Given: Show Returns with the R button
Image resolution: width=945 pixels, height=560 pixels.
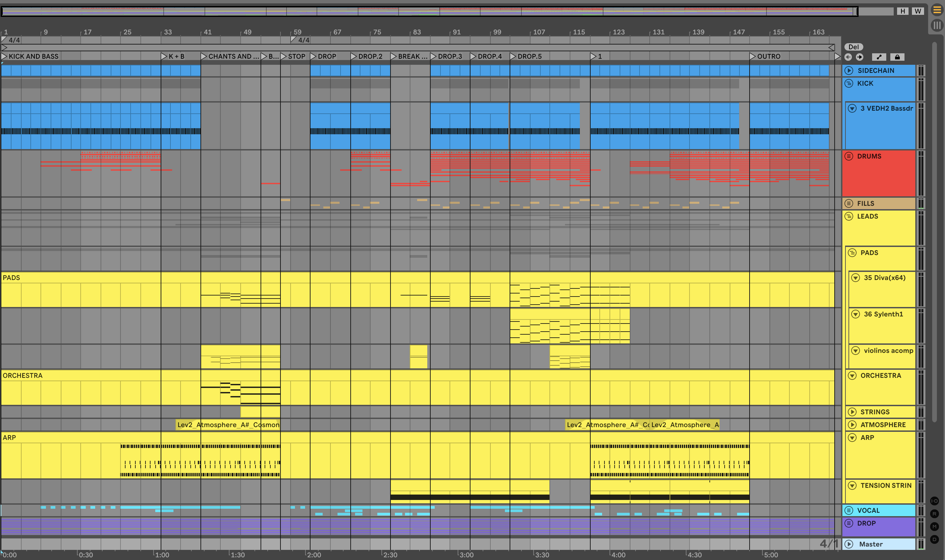Looking at the screenshot, I should click(x=935, y=514).
